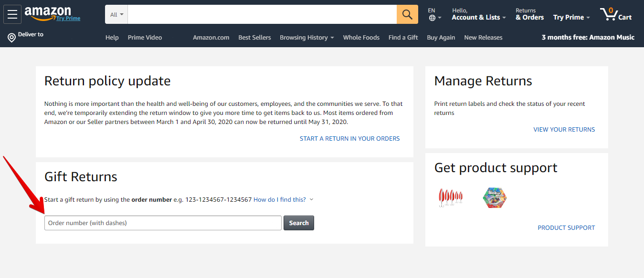Open 'VIEW YOUR RETURNS'

point(564,129)
